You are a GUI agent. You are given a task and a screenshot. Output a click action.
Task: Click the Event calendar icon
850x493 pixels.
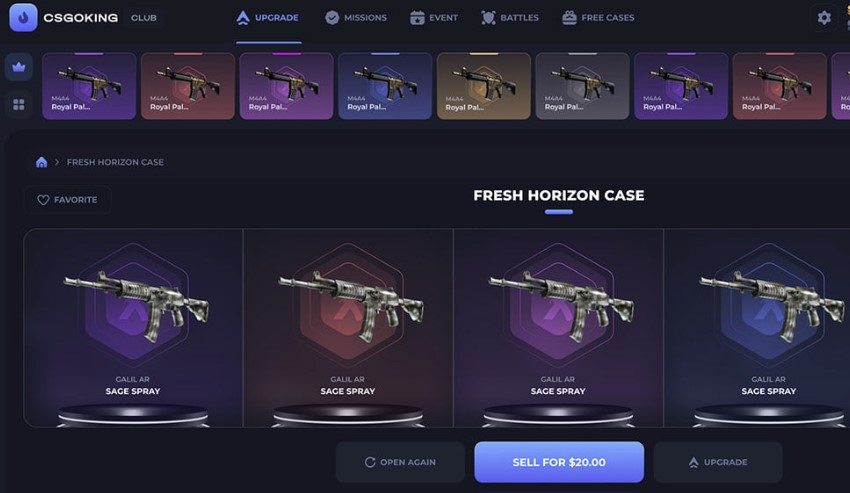(417, 18)
